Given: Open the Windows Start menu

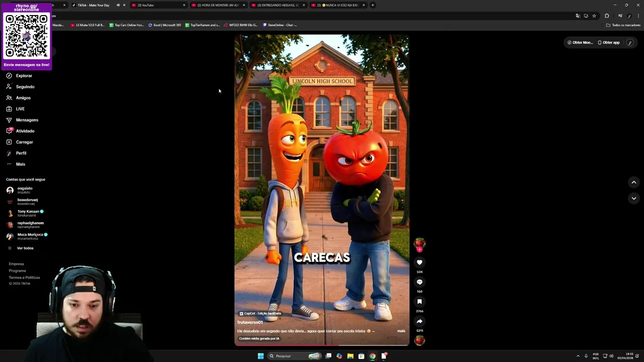Looking at the screenshot, I should (x=261, y=356).
